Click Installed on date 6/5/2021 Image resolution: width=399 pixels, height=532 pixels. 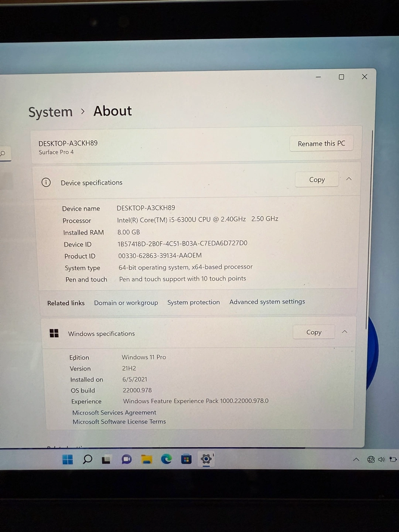pos(135,379)
